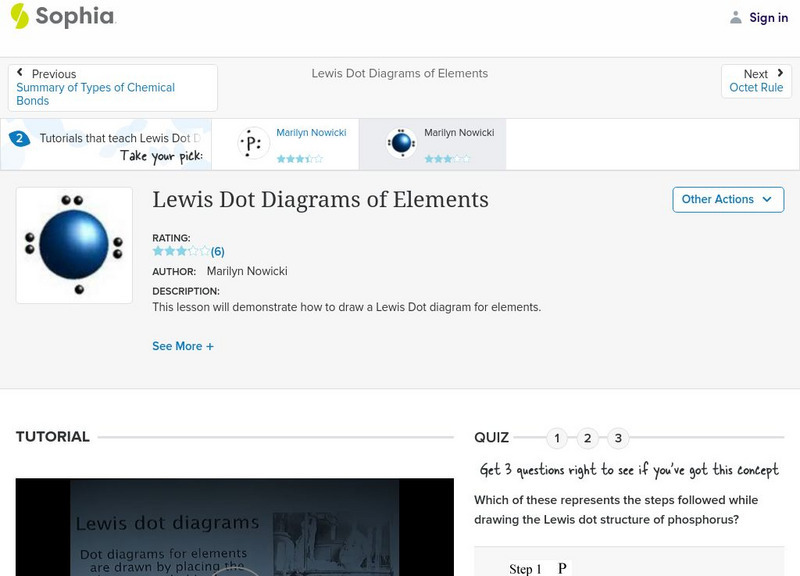Viewport: 800px width, 576px height.
Task: Expand the description with See More
Action: coord(183,346)
